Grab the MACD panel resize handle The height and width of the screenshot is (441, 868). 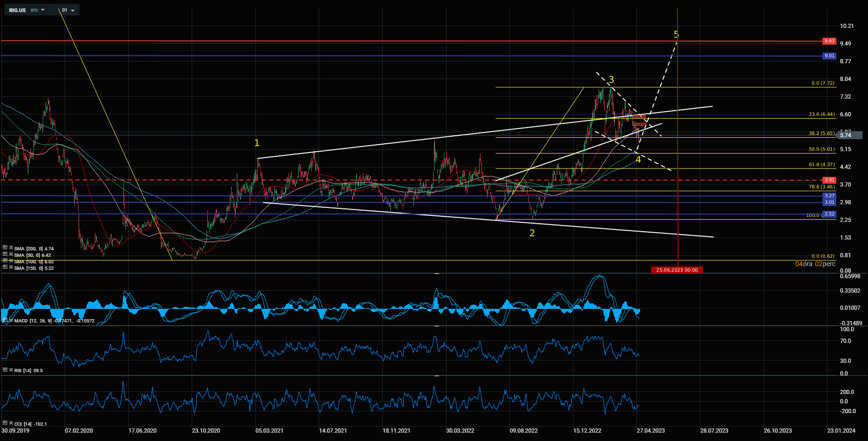click(437, 274)
